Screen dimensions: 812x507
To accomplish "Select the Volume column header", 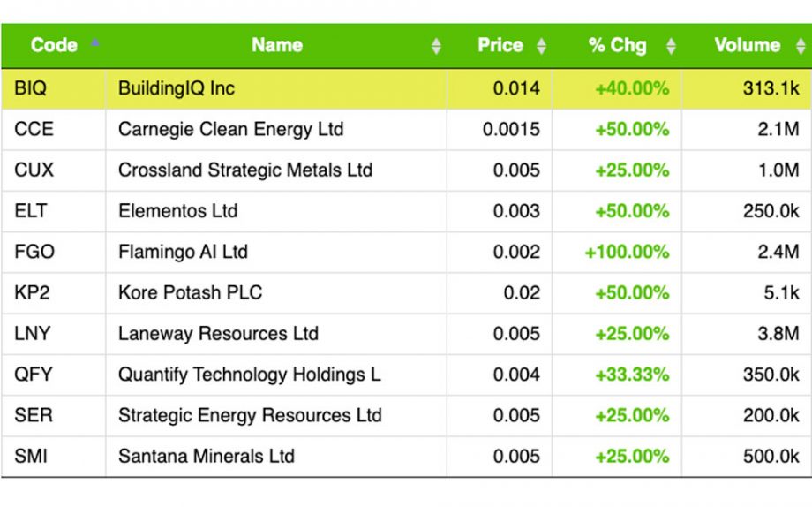I will [748, 45].
